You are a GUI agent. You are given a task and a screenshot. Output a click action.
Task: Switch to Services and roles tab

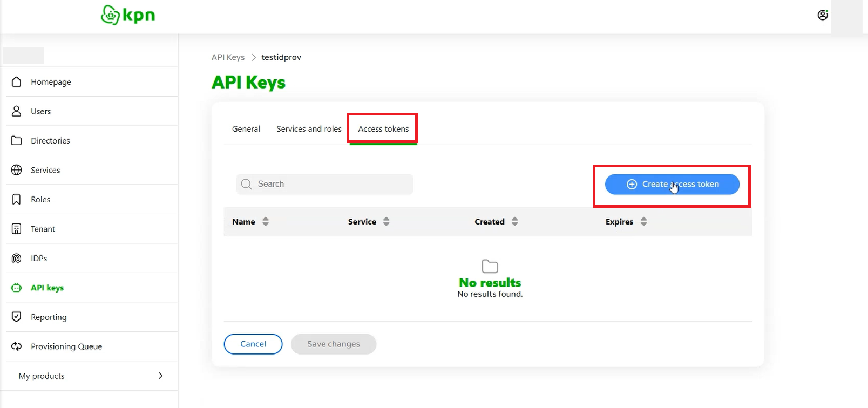pyautogui.click(x=309, y=129)
